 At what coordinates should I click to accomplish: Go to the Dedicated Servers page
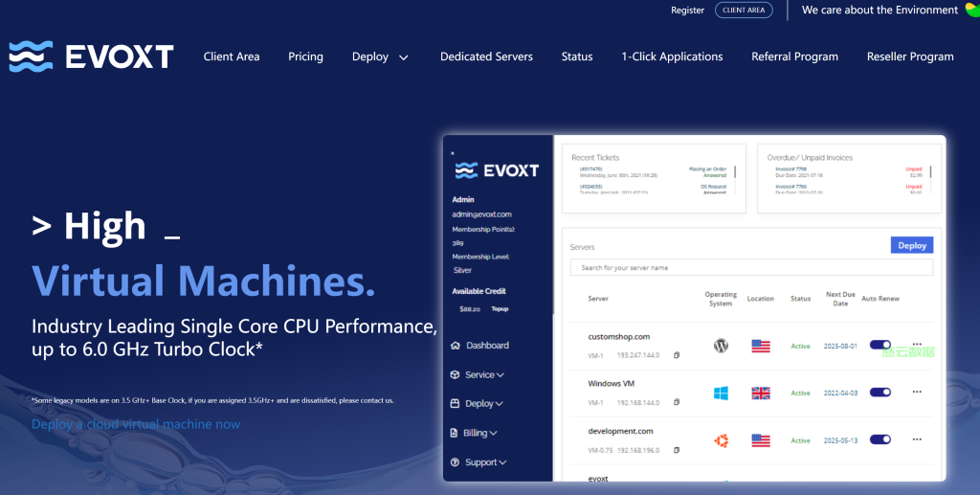coord(486,56)
